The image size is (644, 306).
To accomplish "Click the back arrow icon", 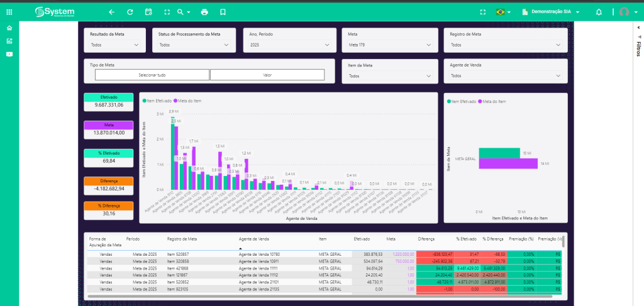I will point(111,12).
